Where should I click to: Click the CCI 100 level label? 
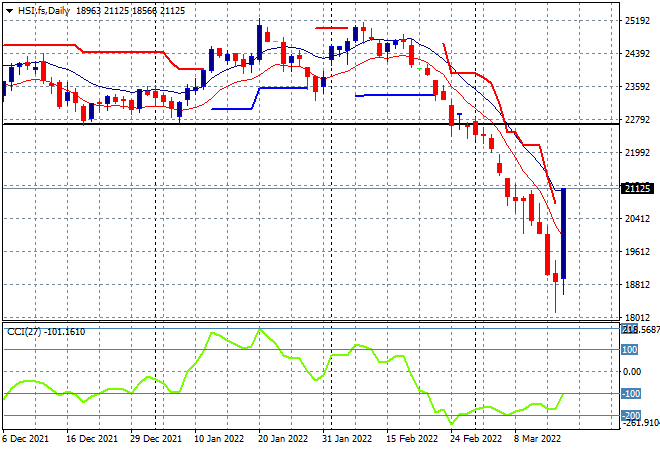pyautogui.click(x=630, y=350)
